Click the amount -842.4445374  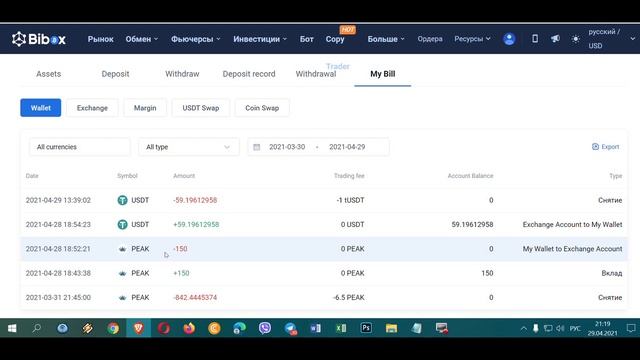195,298
